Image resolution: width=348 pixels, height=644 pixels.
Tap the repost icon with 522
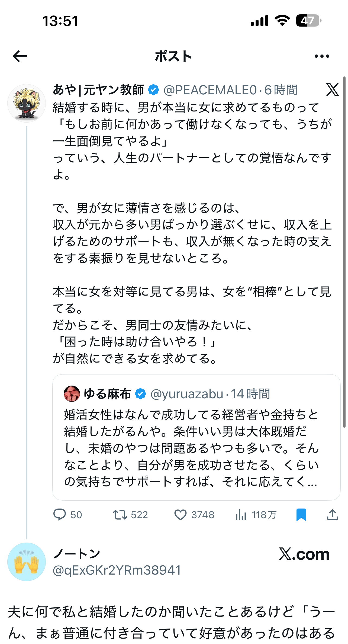pyautogui.click(x=120, y=515)
